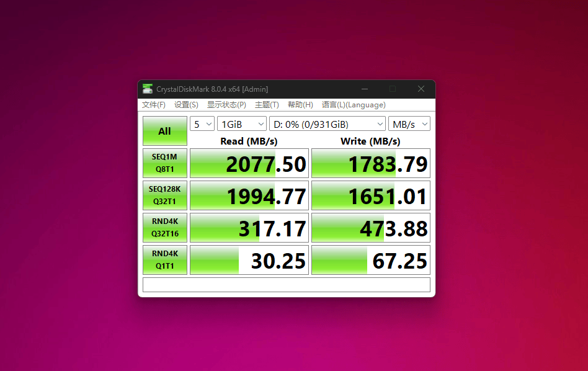This screenshot has height=371, width=588.
Task: Expand the test count dropdown showing 5
Action: [x=202, y=124]
